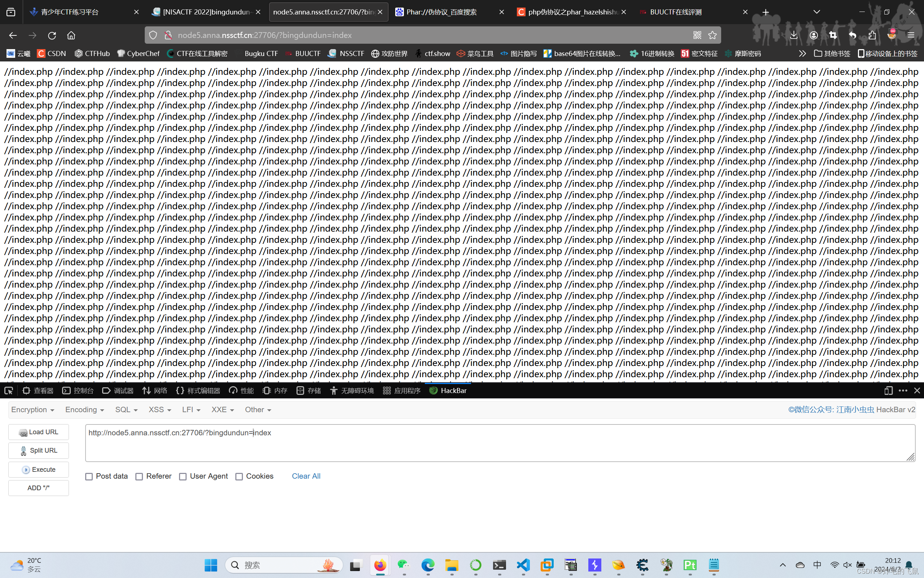Open File Explorer from taskbar

pyautogui.click(x=452, y=565)
